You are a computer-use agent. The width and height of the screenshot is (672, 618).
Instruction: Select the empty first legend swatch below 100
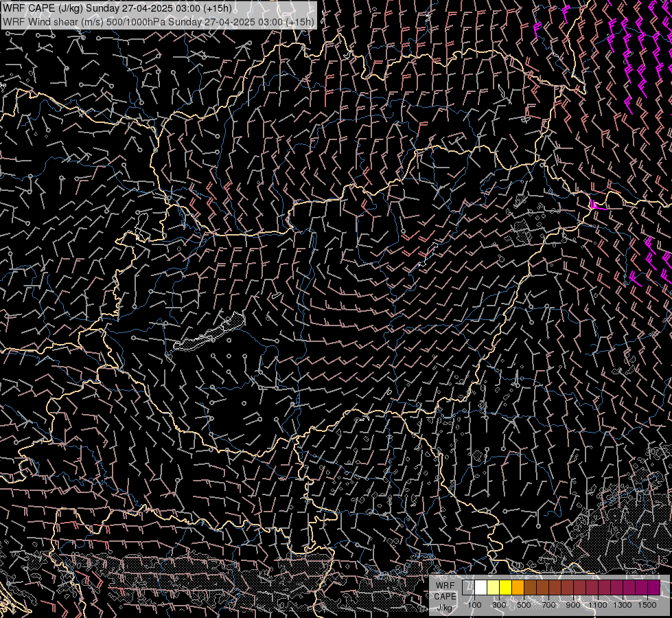pos(468,588)
